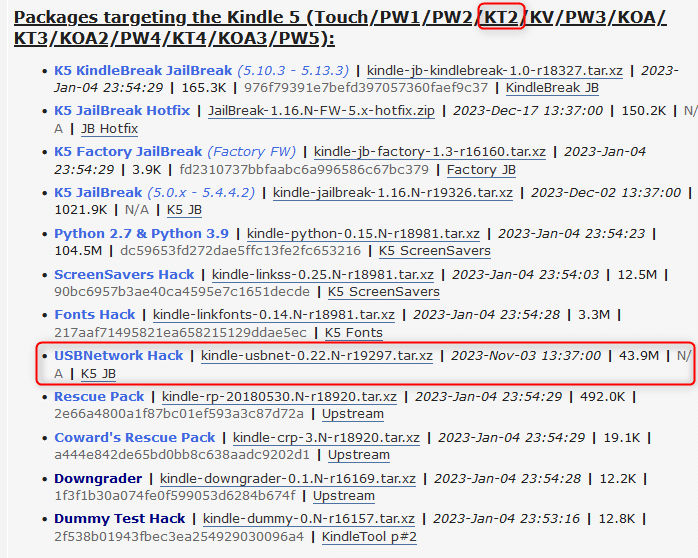This screenshot has height=558, width=698.
Task: Download JailBreak-1.16.N-FW-5.x-hotfix.zip
Action: (x=321, y=110)
